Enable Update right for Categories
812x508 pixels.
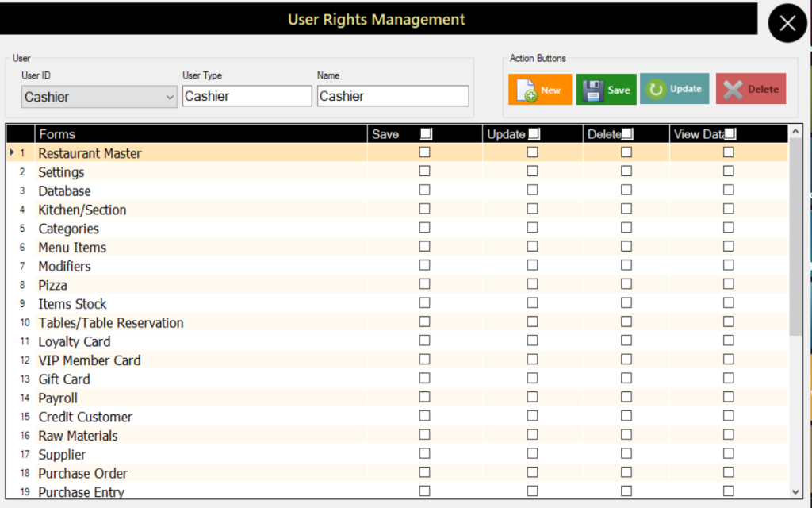[532, 227]
